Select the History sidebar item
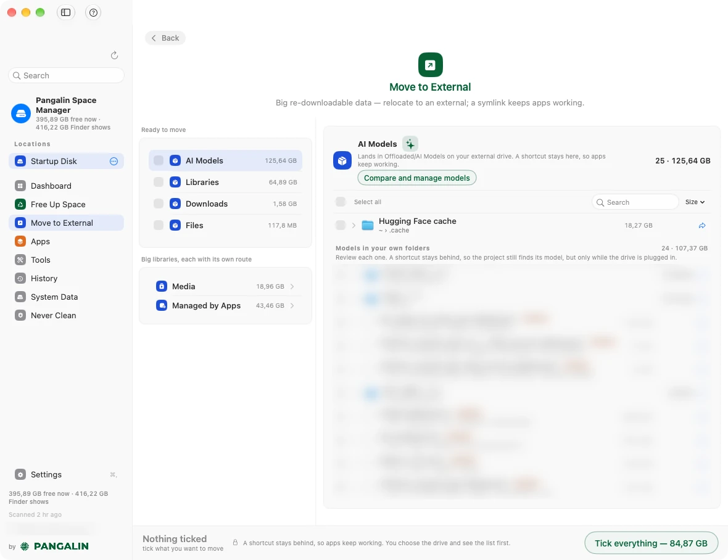The width and height of the screenshot is (728, 560). pyautogui.click(x=66, y=279)
